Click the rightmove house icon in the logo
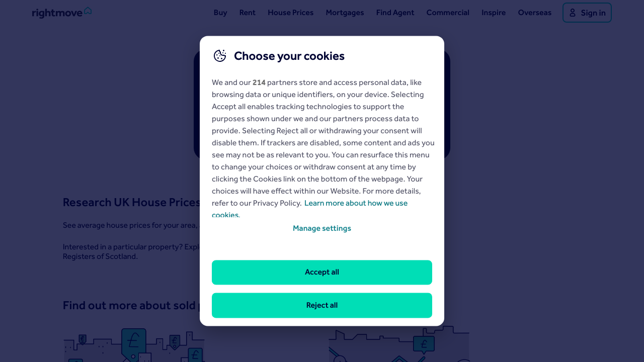This screenshot has height=362, width=644. 88,11
